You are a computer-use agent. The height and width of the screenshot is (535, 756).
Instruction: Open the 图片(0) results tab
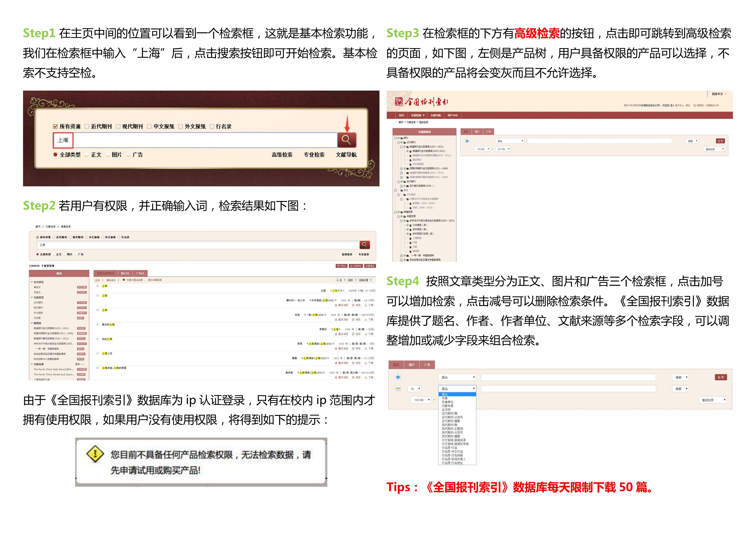125,273
